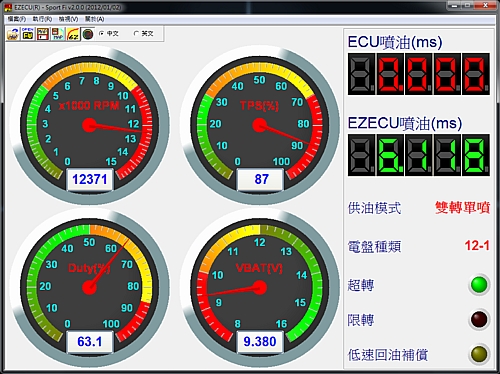Open the yellow curve graph icon

coord(73,34)
